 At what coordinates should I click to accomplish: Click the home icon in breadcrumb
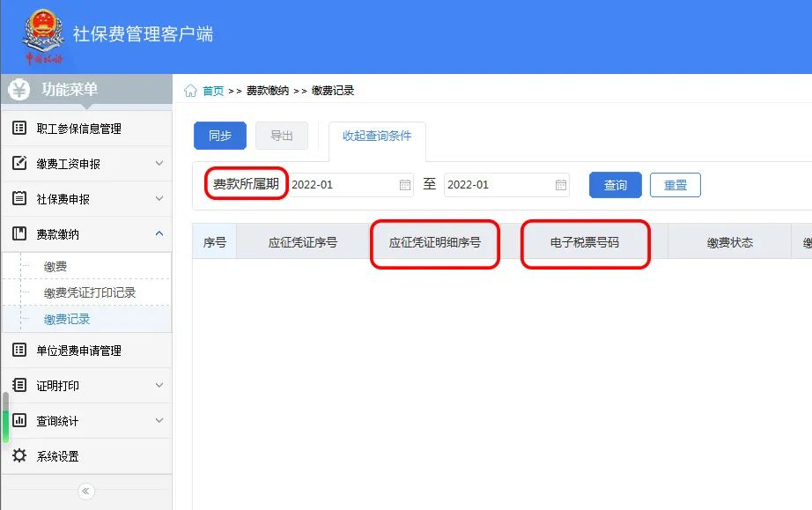tap(190, 91)
